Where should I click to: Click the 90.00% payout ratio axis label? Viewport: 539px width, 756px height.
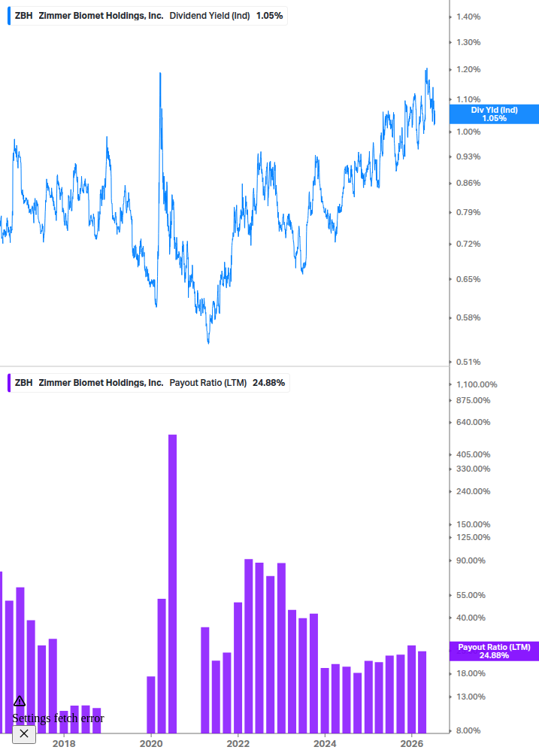[x=471, y=560]
